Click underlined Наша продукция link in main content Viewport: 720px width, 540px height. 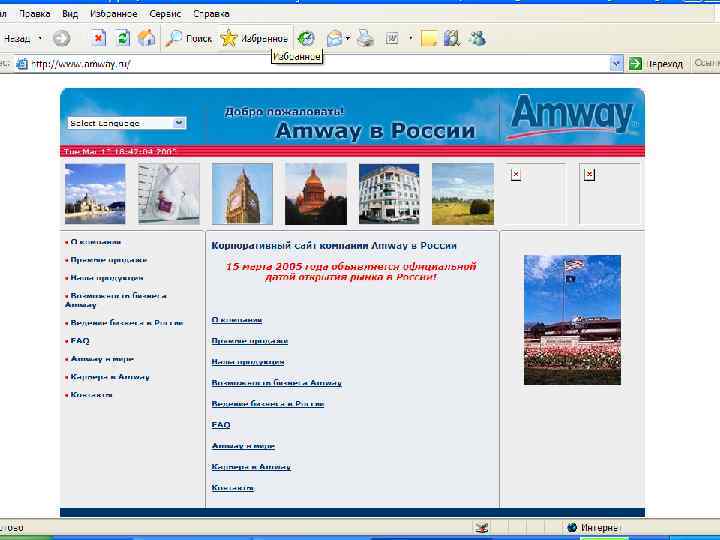(x=248, y=362)
